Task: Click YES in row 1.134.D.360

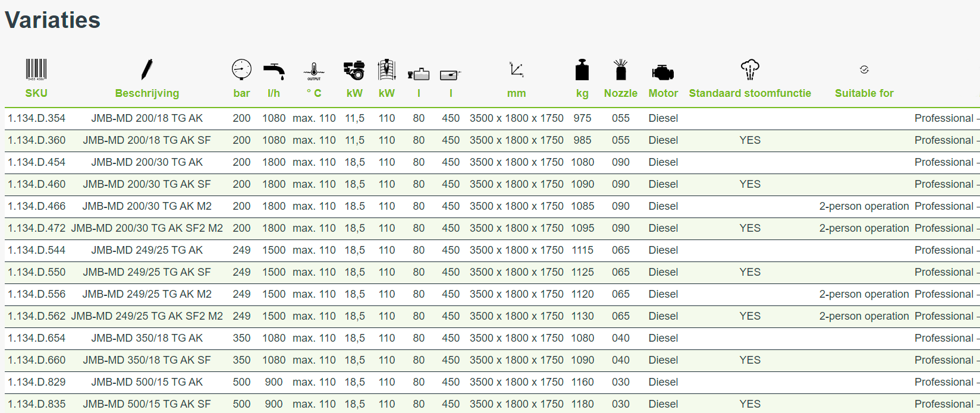Action: pyautogui.click(x=750, y=140)
